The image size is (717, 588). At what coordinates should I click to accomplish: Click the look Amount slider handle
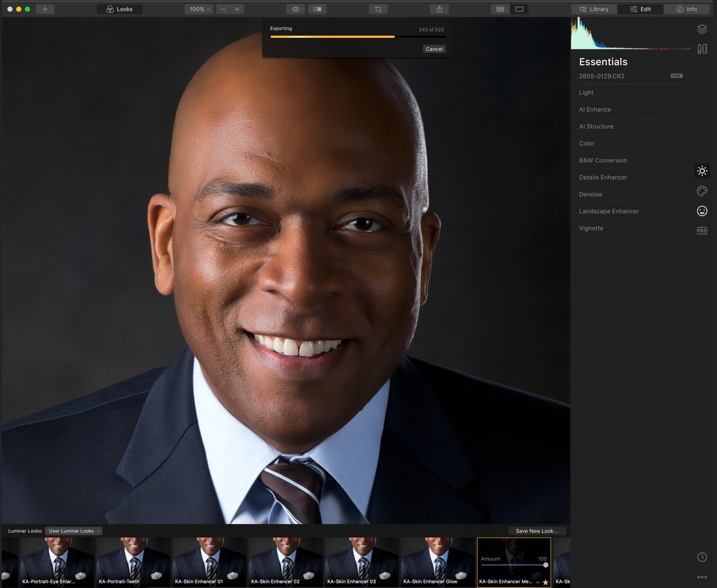coord(546,565)
